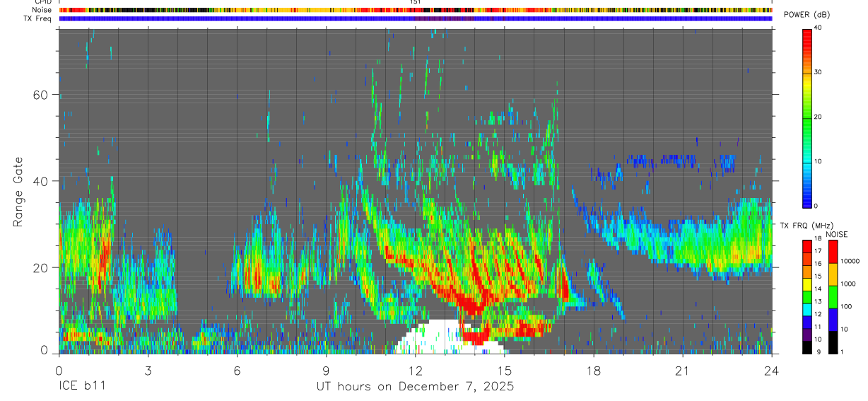Pick the green middle of the power colorbar

click(x=807, y=117)
